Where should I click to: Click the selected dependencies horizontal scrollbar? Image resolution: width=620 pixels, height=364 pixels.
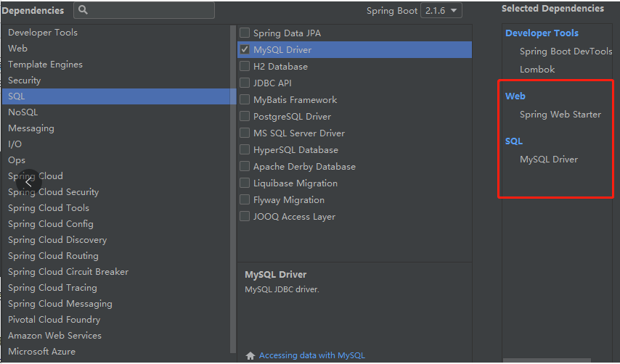coord(547,360)
